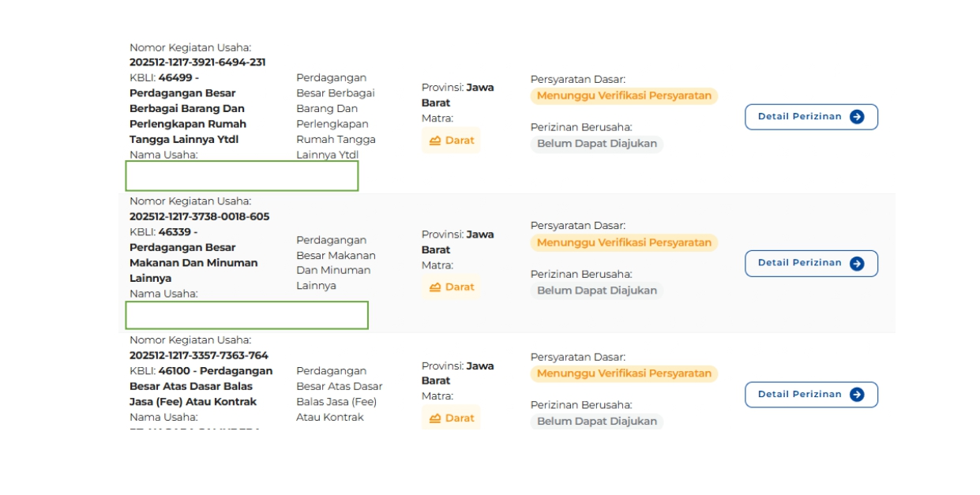Click Belum Dapat Diajukan status for KBLI 46499
Screen dimensions: 980x495
[x=597, y=144]
